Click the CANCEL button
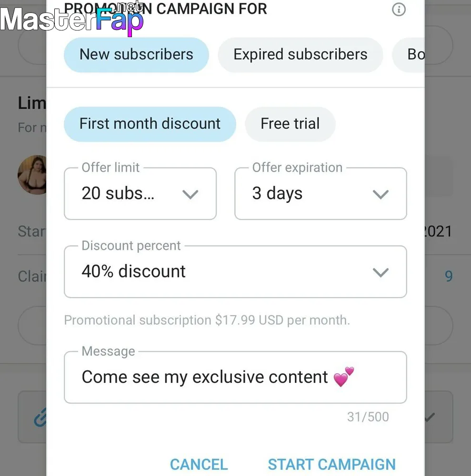Screen dimensions: 471x476 (x=199, y=465)
